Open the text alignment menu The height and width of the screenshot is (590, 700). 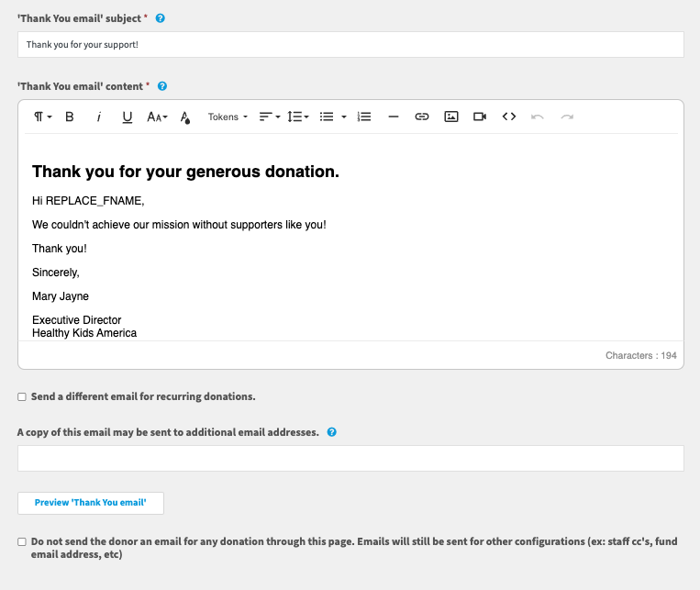click(270, 117)
